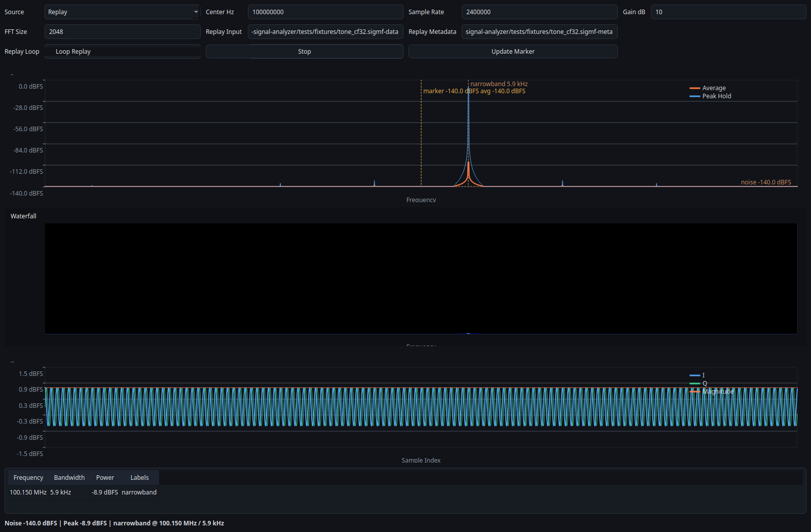Focus the Sample Rate field
Screen dimensions: 811x532
click(539, 12)
